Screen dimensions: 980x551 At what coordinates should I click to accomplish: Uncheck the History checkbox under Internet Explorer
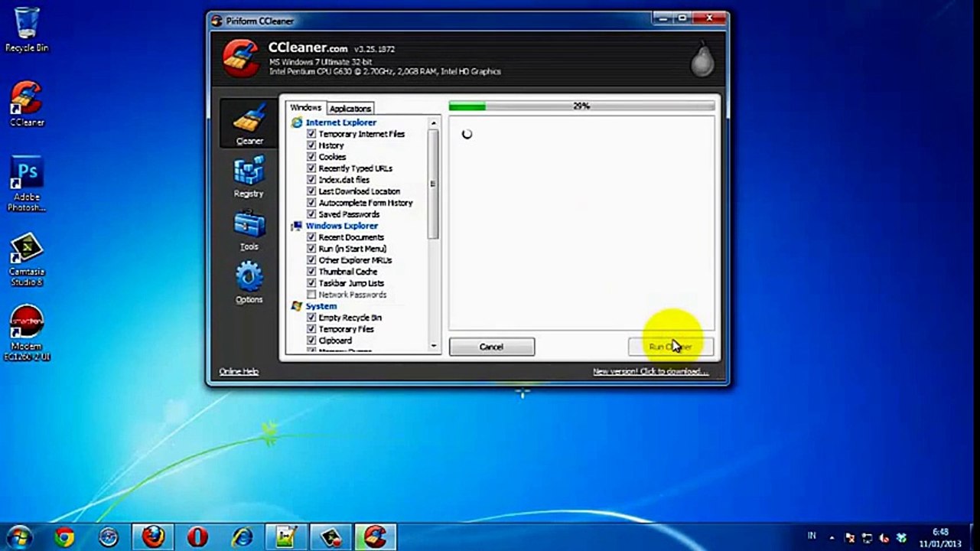(x=311, y=145)
